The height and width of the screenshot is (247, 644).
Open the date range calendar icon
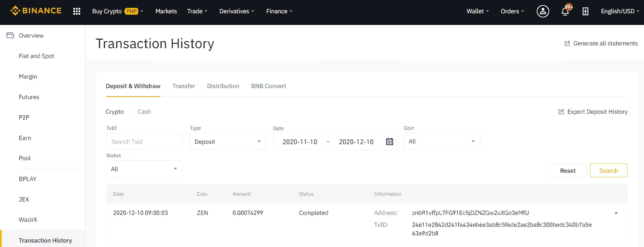pos(389,141)
